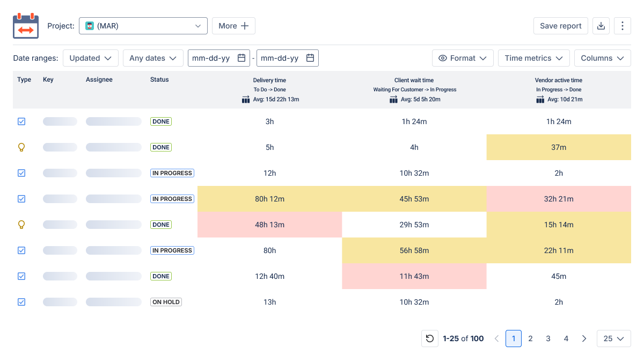
Task: Click the Status column header
Action: coord(159,80)
